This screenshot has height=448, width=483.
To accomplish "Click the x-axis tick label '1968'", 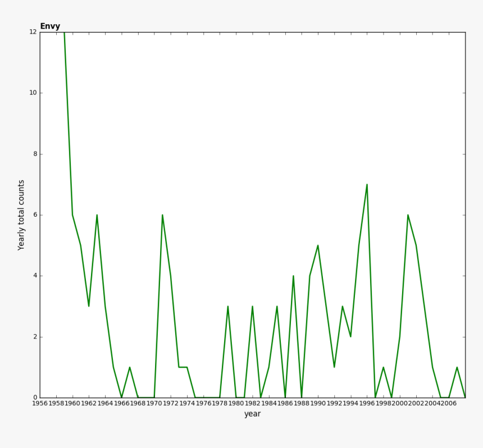I will [x=138, y=403].
